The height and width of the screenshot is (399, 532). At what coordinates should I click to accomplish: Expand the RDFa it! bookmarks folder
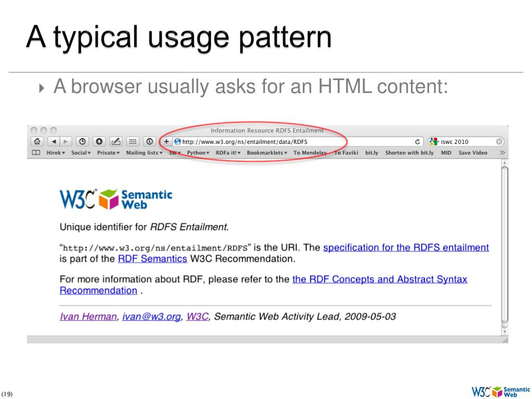[x=228, y=153]
